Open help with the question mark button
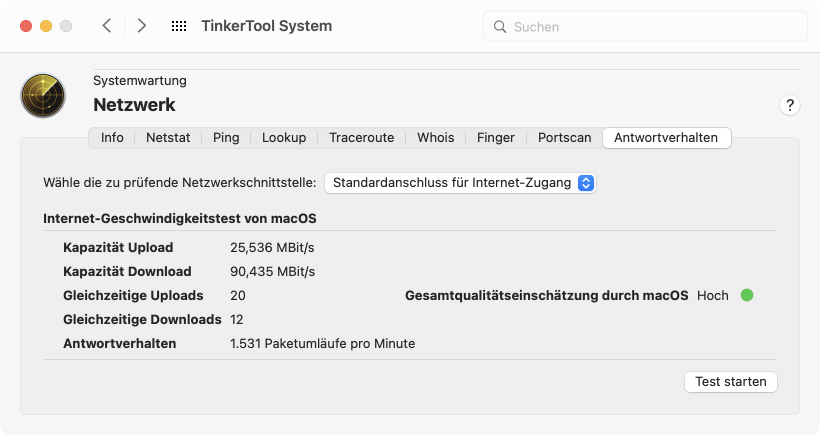 790,105
